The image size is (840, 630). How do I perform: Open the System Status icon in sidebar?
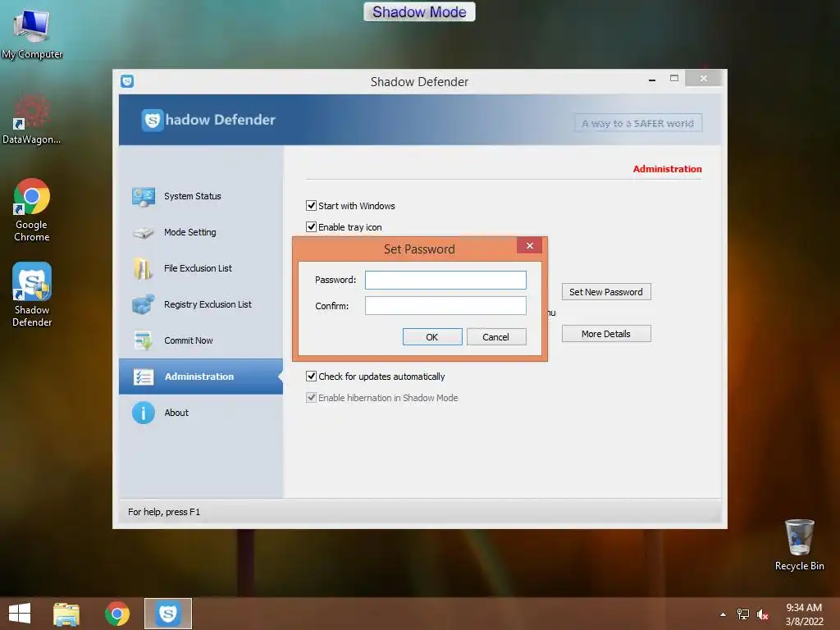[144, 197]
